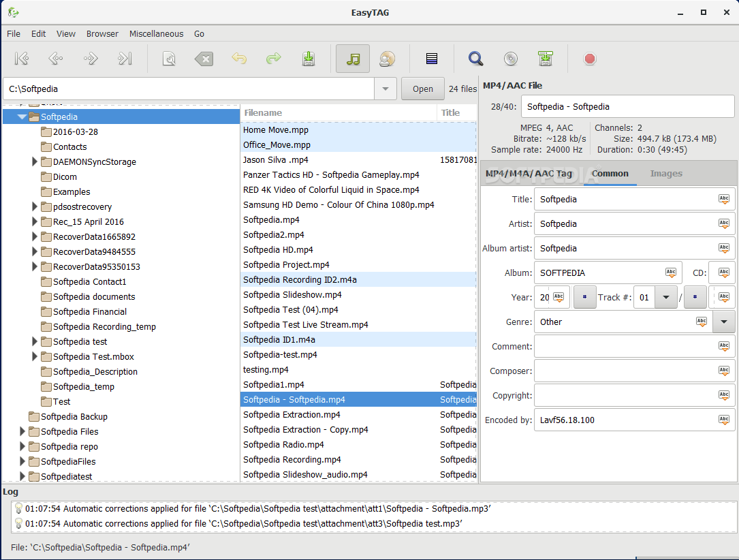Undo last change with yellow arrow icon

239,59
